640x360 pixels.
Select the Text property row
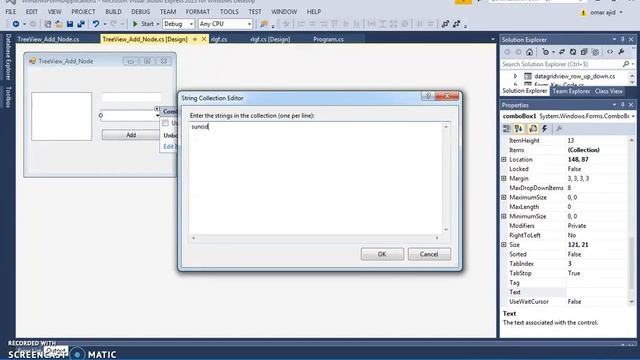click(x=565, y=292)
